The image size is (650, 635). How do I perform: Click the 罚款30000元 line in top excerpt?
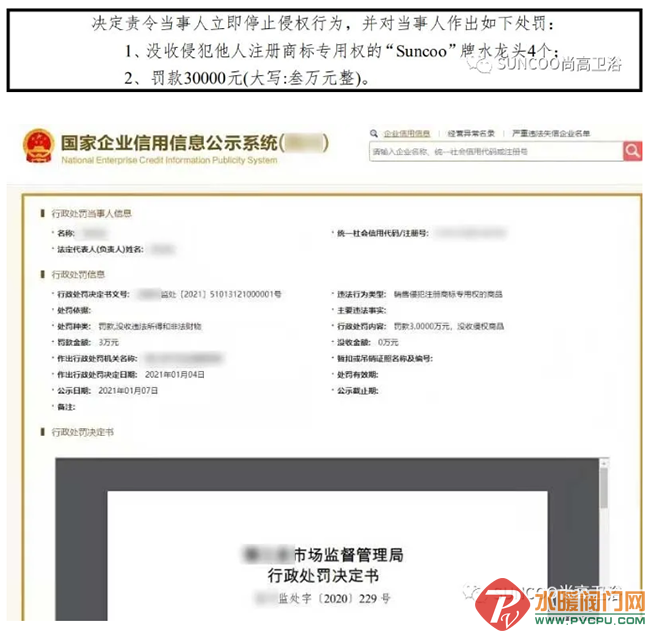247,78
